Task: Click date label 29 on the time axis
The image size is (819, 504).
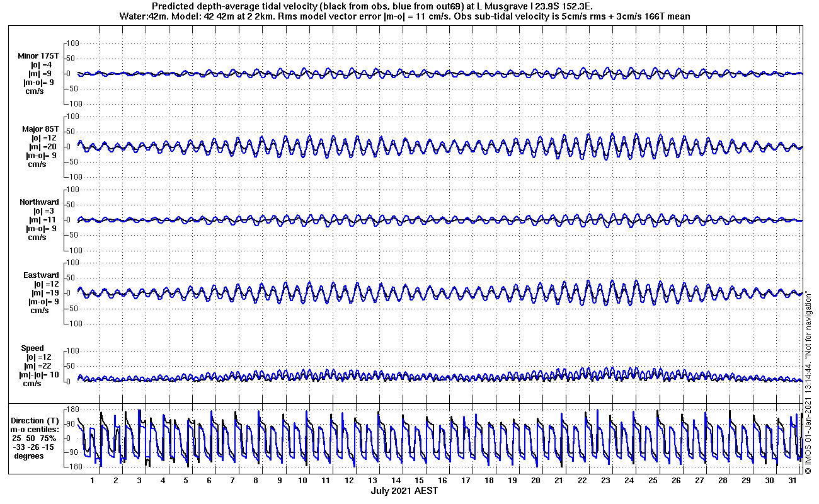Action: pyautogui.click(x=745, y=480)
